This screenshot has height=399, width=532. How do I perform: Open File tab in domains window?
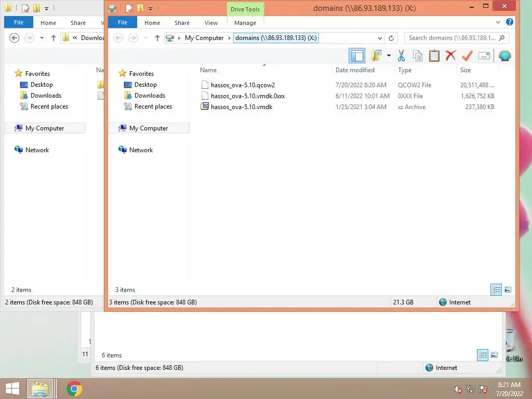(x=123, y=22)
